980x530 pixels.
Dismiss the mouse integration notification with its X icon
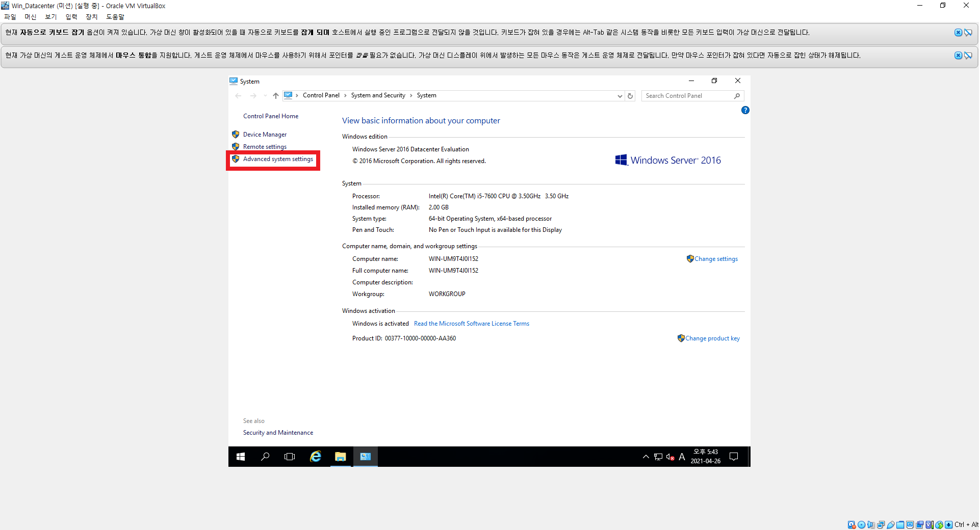pos(958,56)
